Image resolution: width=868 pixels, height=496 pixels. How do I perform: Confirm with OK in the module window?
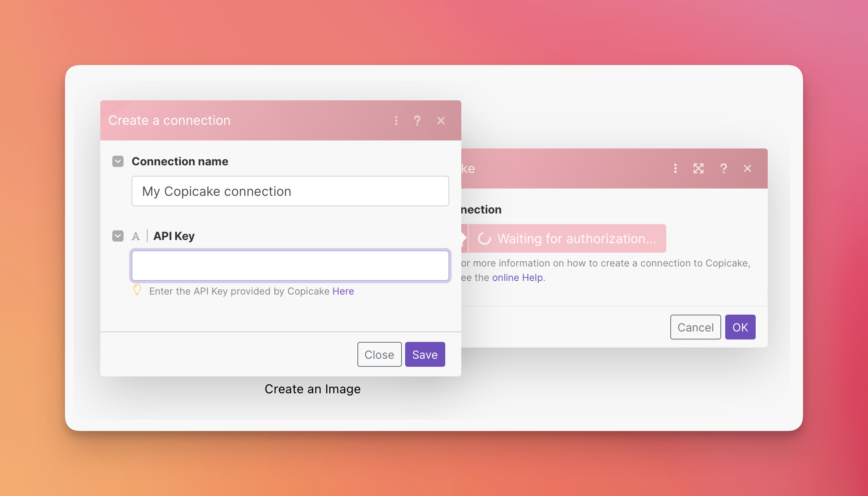tap(740, 327)
